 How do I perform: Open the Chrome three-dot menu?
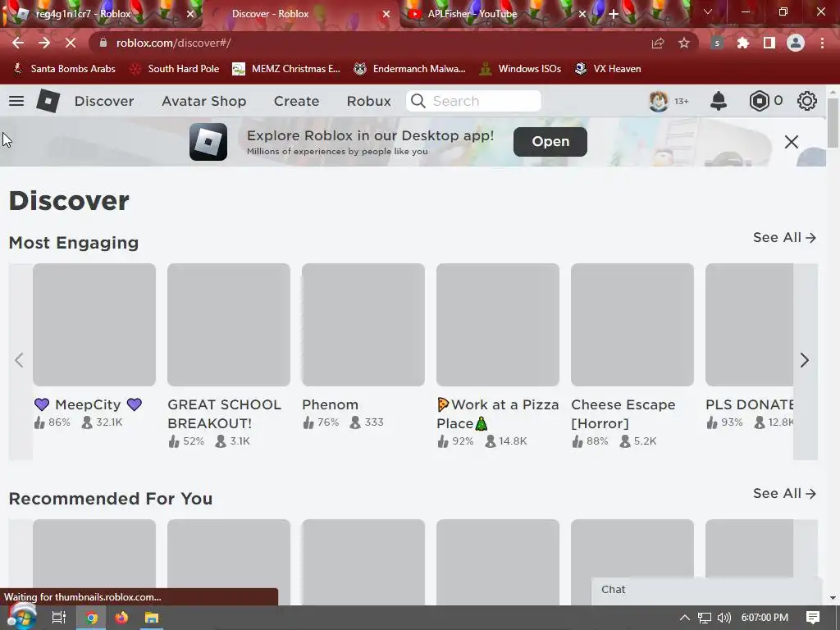[x=822, y=43]
